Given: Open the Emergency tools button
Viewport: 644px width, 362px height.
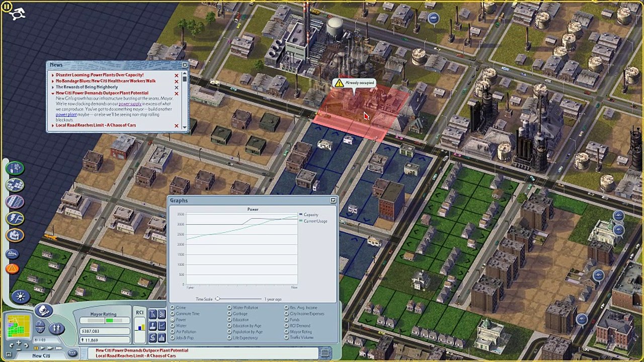Looking at the screenshot, I should 13,268.
